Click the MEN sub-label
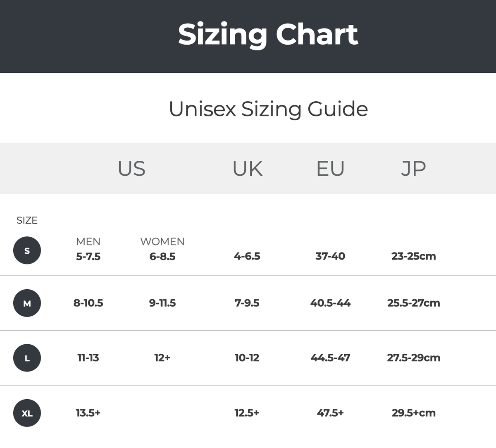 tap(88, 241)
